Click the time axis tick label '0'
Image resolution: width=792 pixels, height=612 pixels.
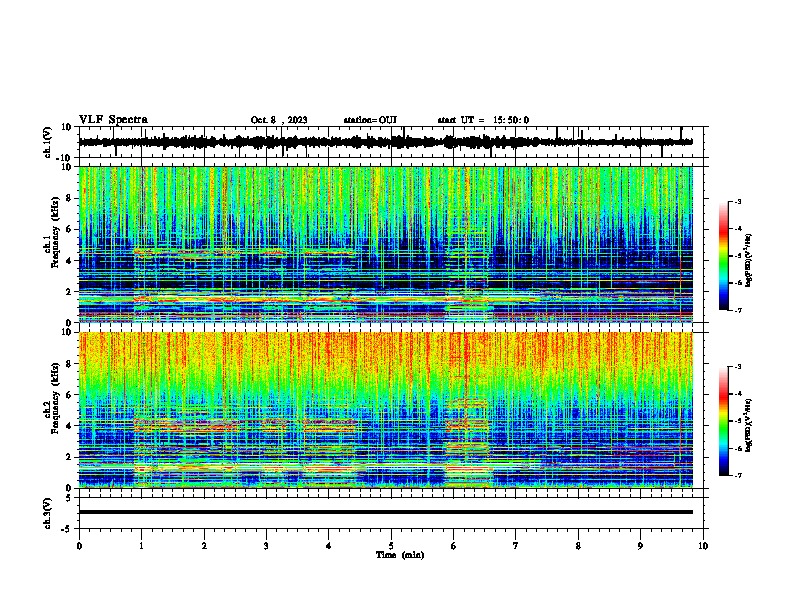click(x=79, y=546)
